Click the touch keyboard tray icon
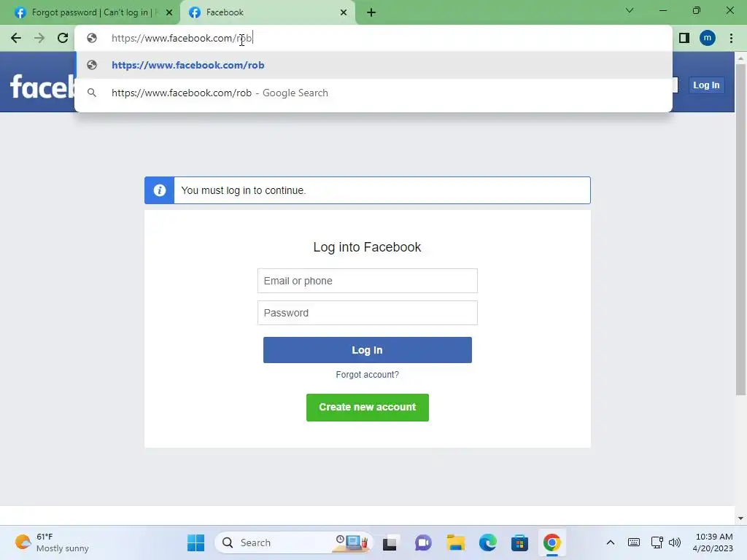This screenshot has width=747, height=560. (634, 542)
